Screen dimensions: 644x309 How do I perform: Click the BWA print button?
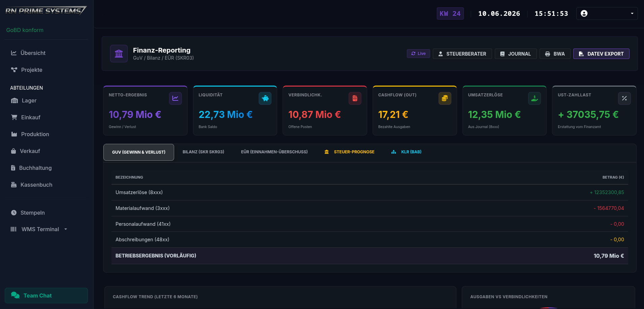(555, 54)
